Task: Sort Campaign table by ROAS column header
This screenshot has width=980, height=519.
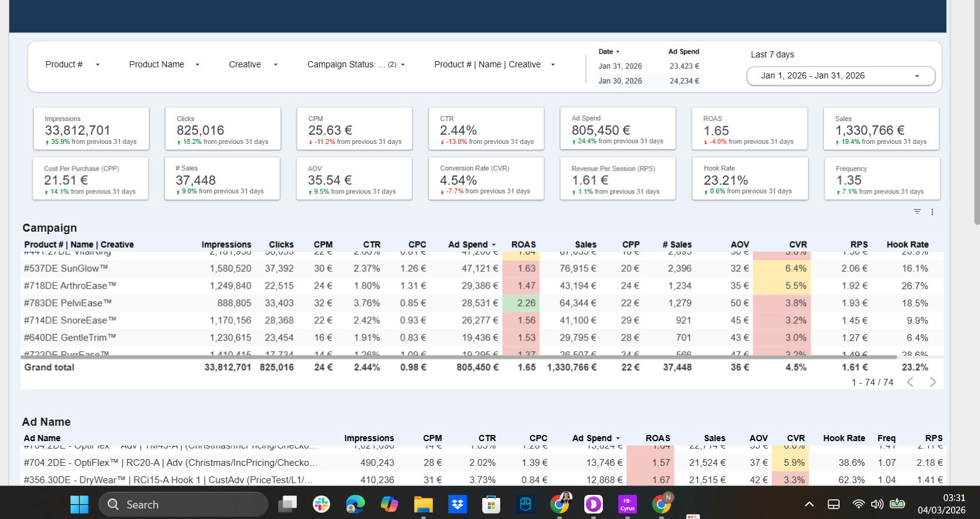Action: point(523,245)
